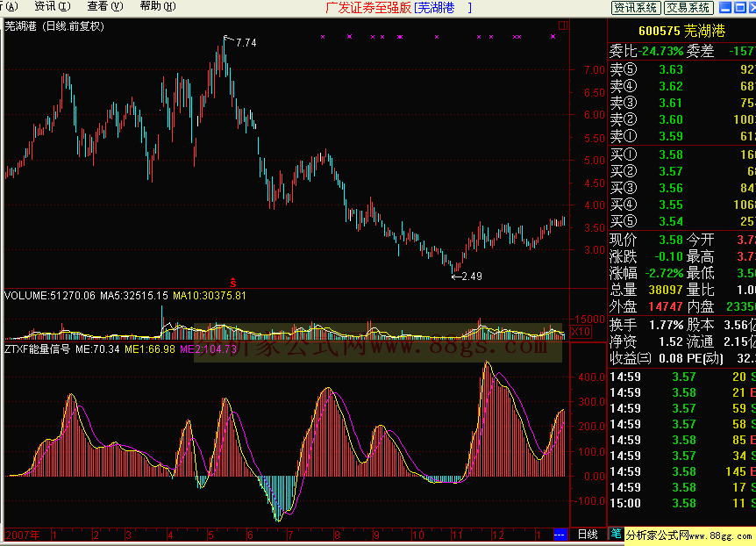The height and width of the screenshot is (546, 756).
Task: Select the 卖① row at 3.59
Action: [x=681, y=136]
